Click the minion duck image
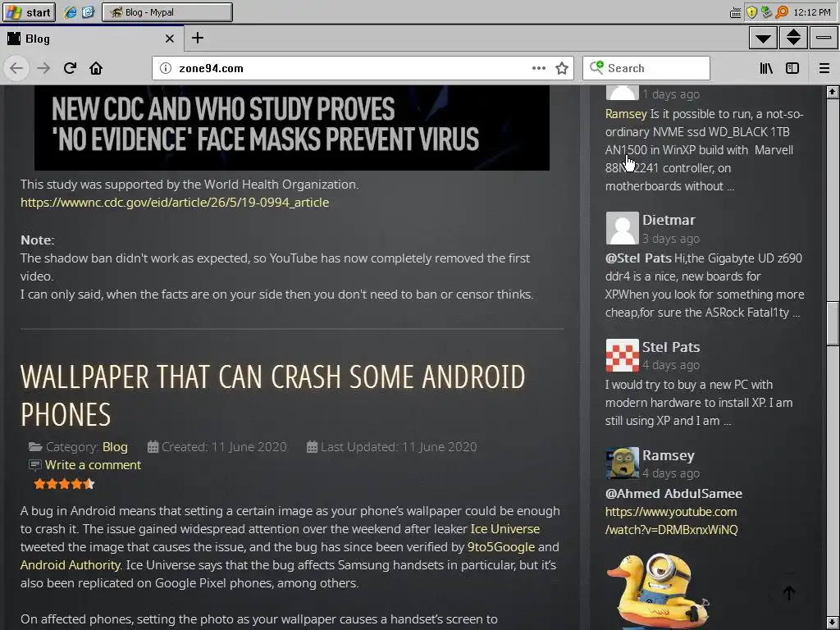 click(659, 591)
